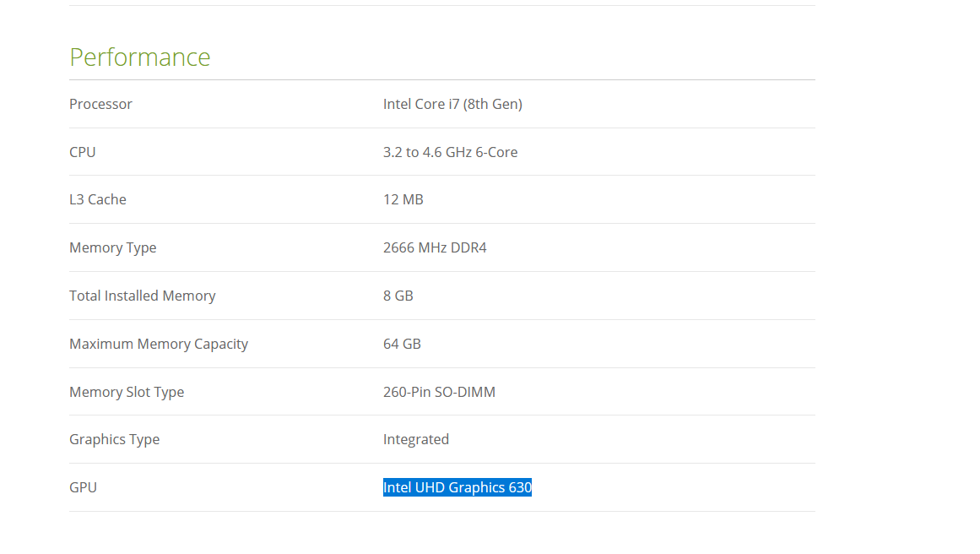Click the Memory Slot Type label

pyautogui.click(x=127, y=392)
